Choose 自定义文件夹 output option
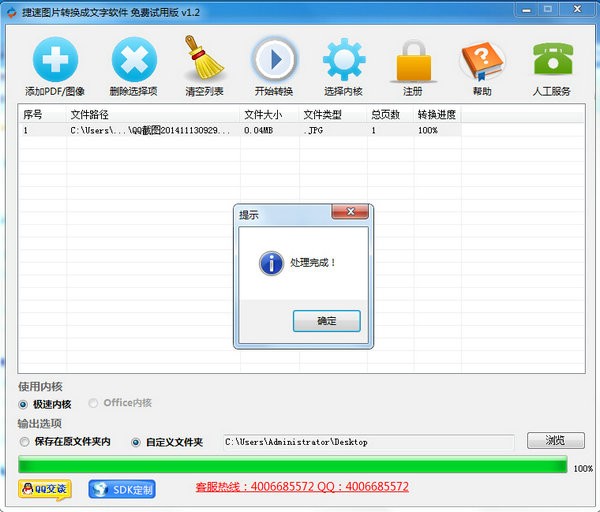The height and width of the screenshot is (512, 600). [136, 442]
